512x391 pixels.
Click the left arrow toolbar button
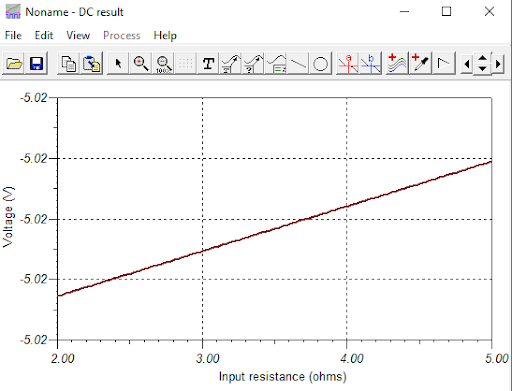[x=467, y=63]
